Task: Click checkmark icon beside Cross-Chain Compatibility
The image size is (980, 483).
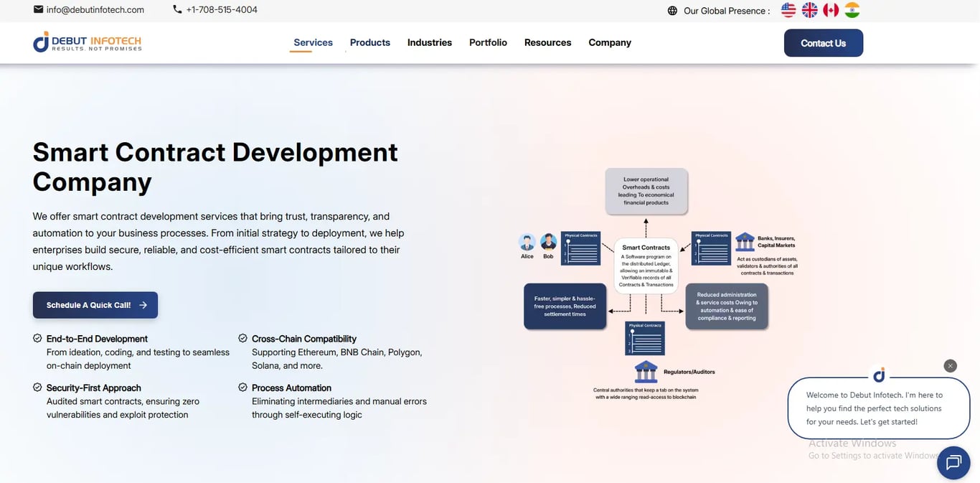Action: 242,338
